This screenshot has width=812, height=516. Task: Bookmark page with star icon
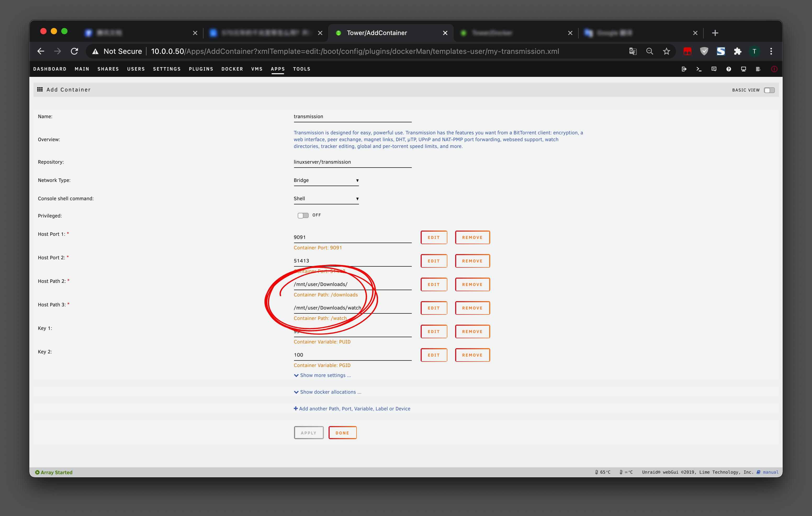pos(666,51)
